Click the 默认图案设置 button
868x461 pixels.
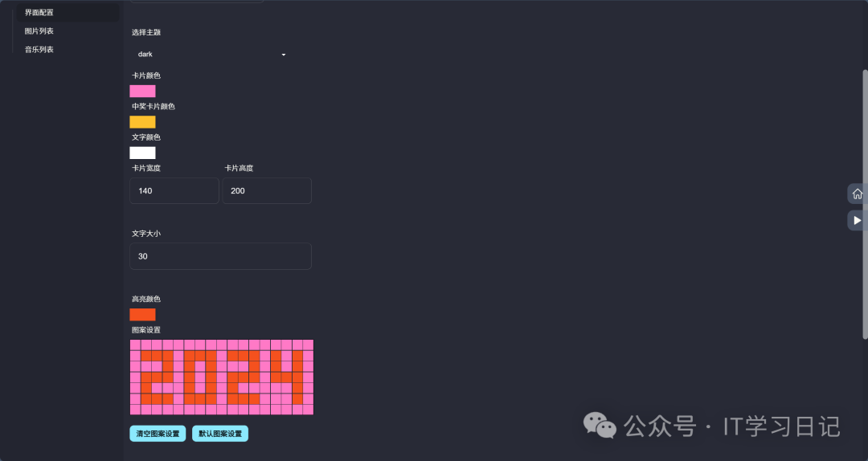tap(220, 434)
